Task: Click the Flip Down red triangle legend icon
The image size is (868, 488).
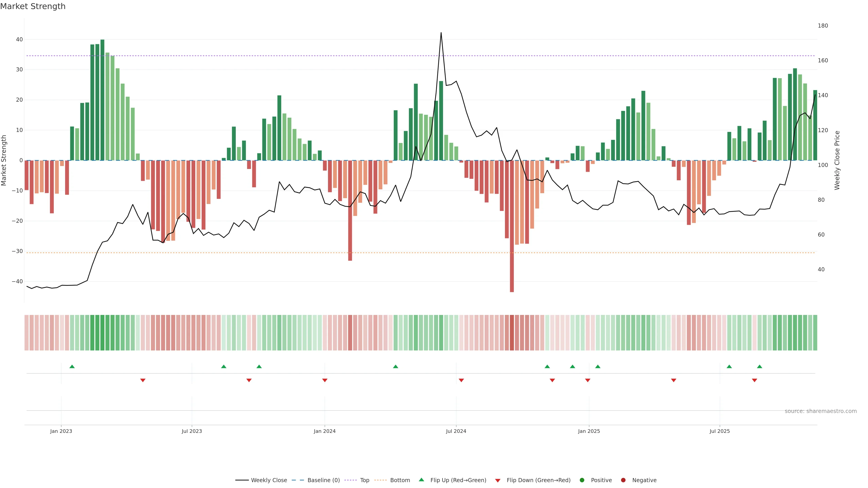Action: (498, 481)
